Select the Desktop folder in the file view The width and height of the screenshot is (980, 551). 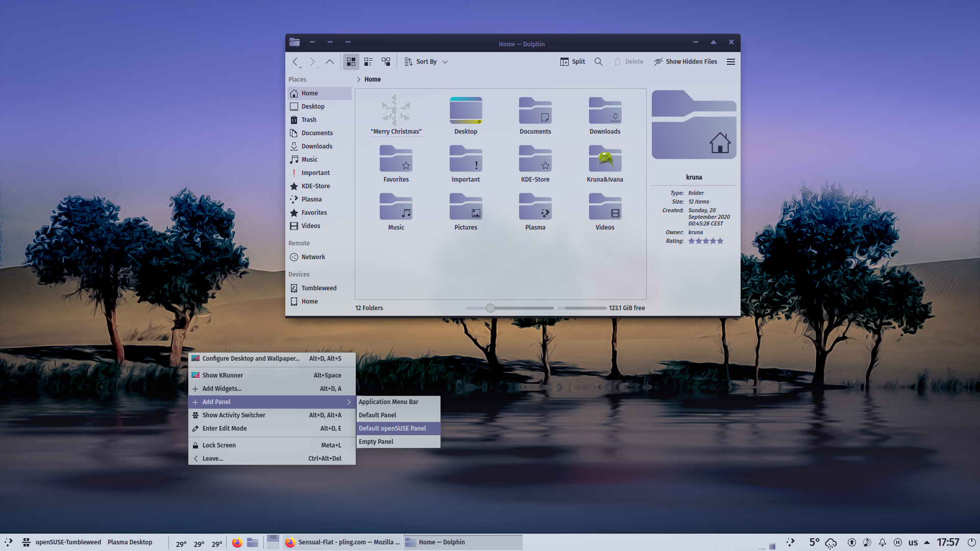466,115
